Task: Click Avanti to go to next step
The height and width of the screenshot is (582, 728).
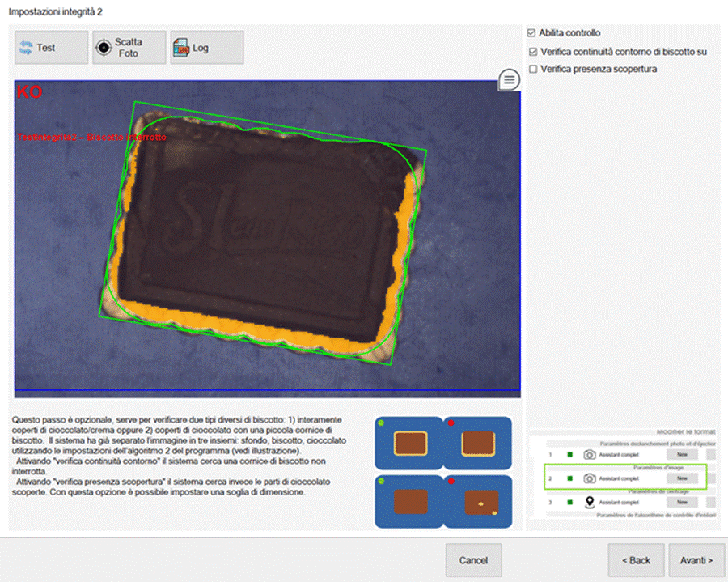Action: coord(696,560)
